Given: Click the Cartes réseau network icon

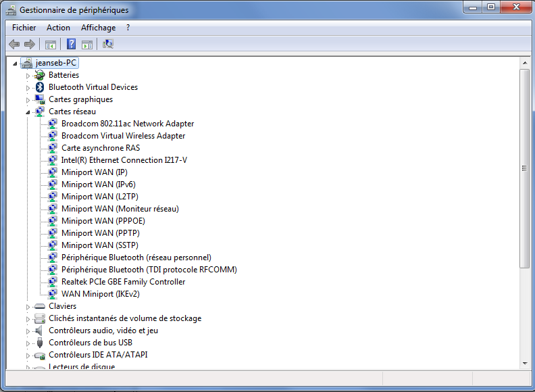Looking at the screenshot, I should [40, 112].
